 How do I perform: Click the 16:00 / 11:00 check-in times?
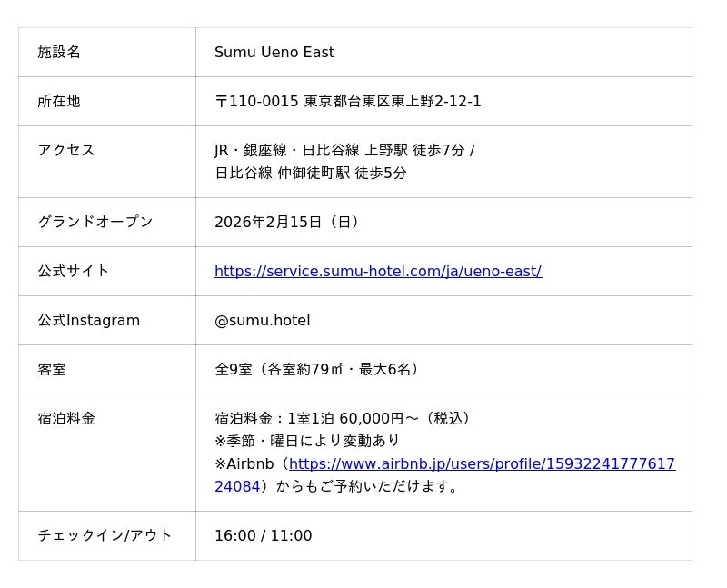263,536
